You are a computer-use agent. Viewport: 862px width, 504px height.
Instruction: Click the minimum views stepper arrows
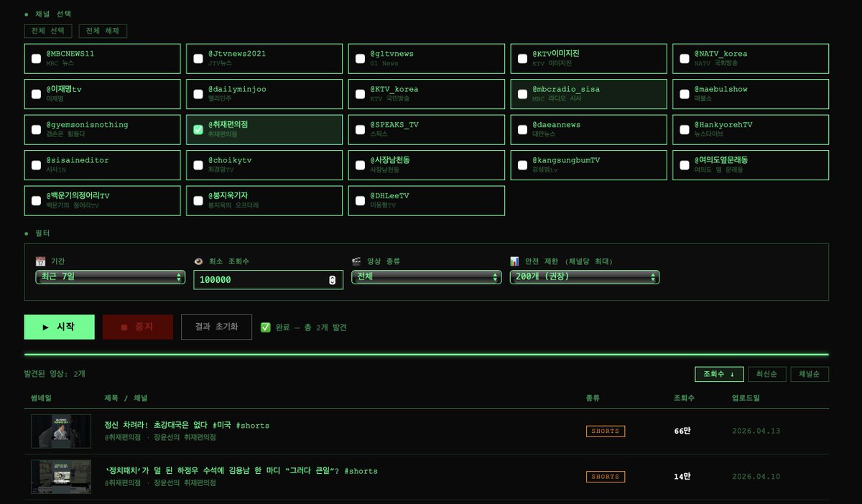coord(332,280)
